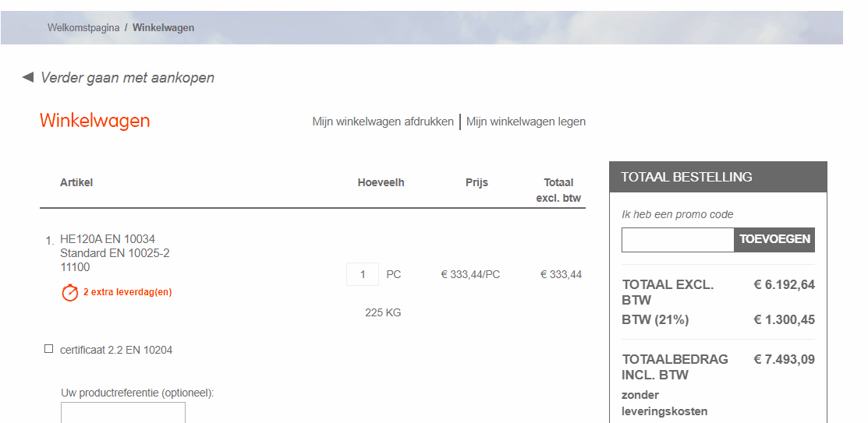Click the Prijs column header
This screenshot has height=423, width=868.
coord(477,182)
